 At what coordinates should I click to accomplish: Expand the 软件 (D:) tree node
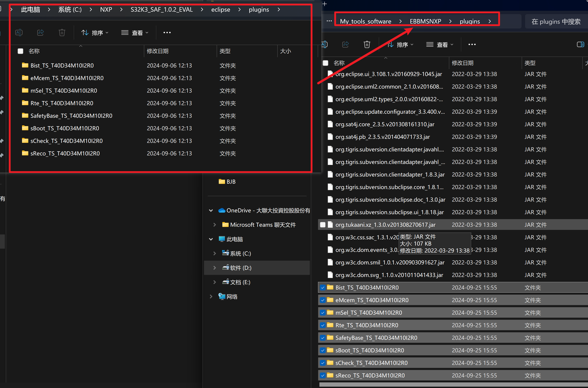click(x=215, y=268)
